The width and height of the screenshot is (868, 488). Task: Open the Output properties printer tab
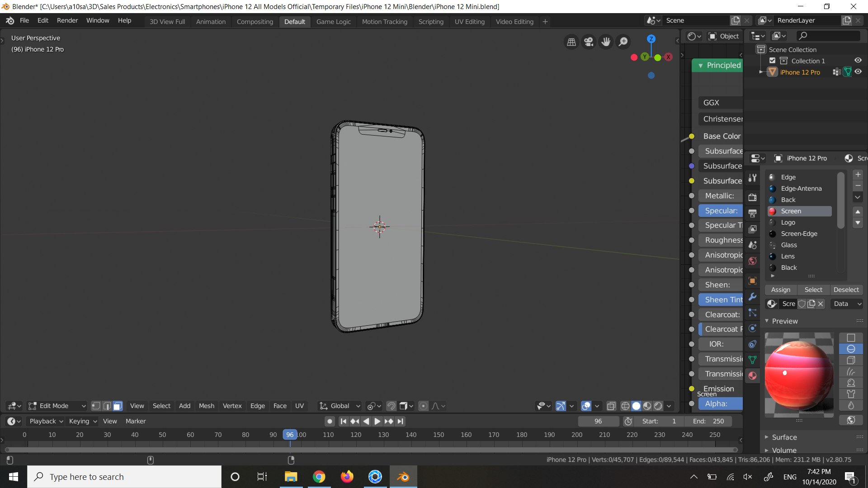click(x=752, y=213)
